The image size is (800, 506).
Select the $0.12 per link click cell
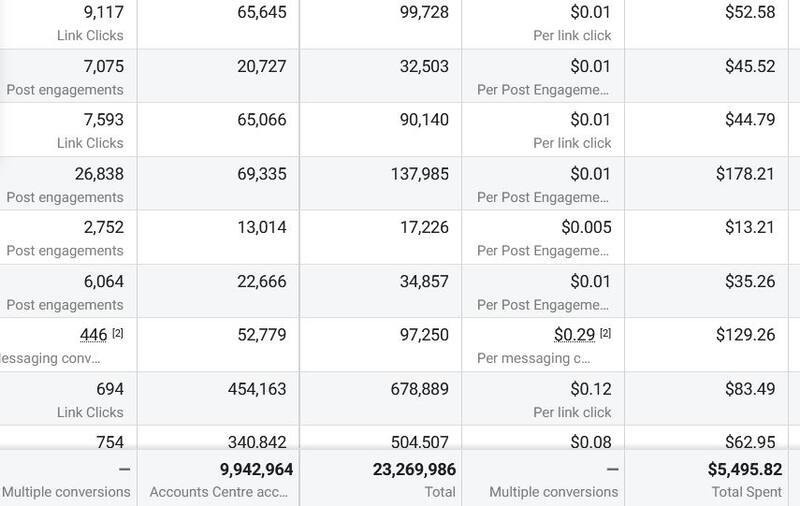point(543,398)
